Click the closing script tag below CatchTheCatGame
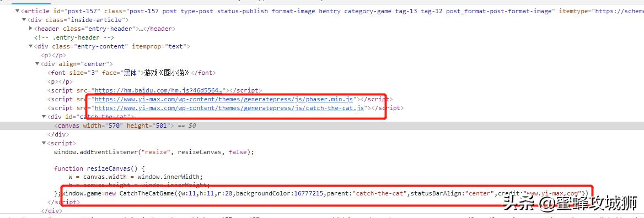Image resolution: width=644 pixels, height=218 pixels. (x=63, y=202)
